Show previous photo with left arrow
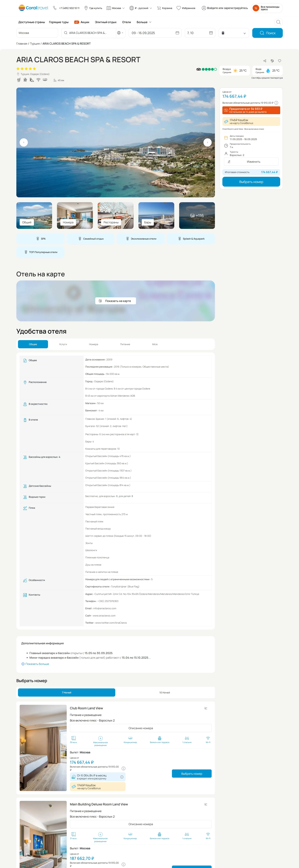The height and width of the screenshot is (868, 299). pos(24,143)
